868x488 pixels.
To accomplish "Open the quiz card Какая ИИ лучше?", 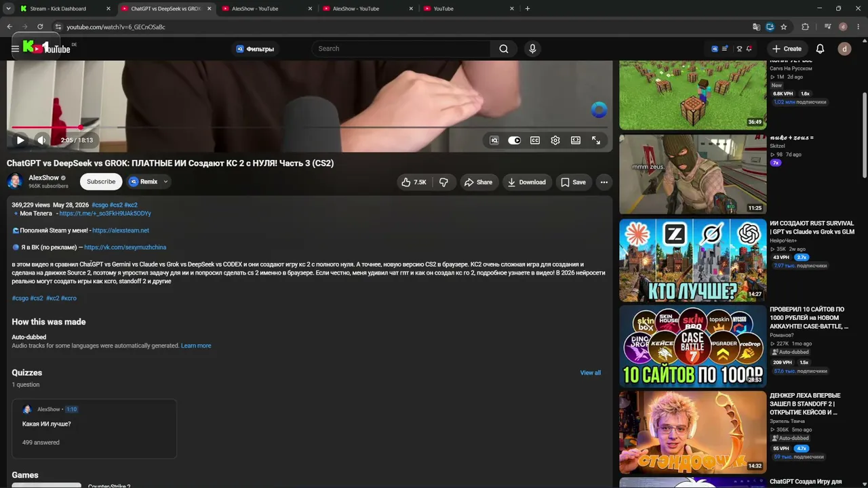I will (x=94, y=428).
